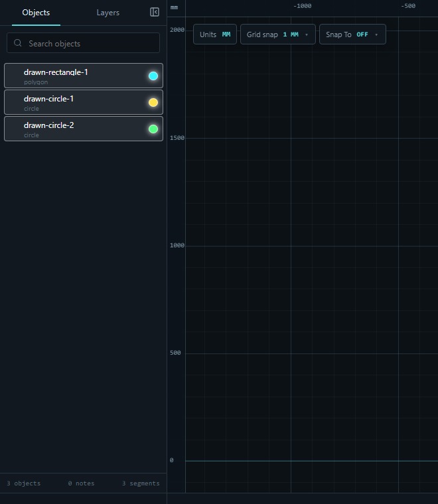Open the Grid snap dropdown

tap(278, 34)
